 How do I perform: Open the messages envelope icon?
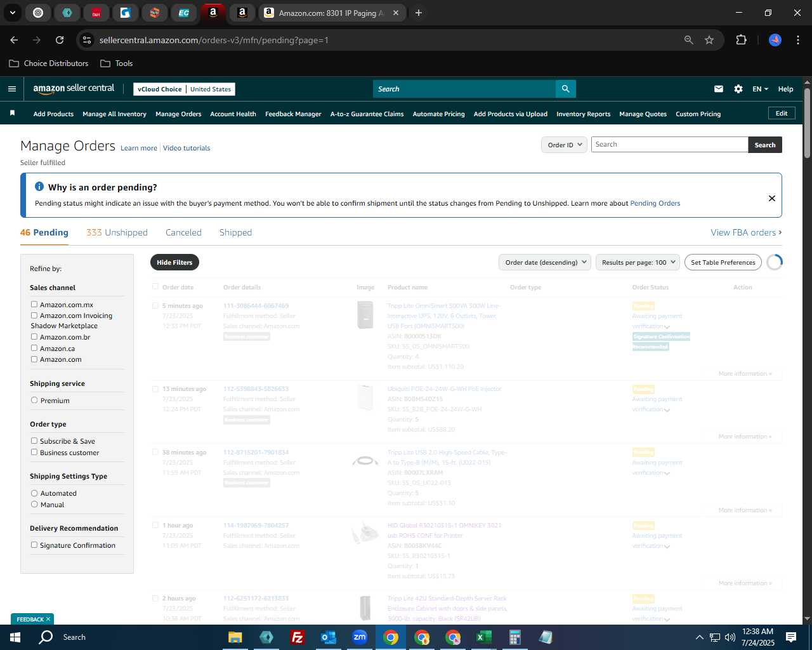(718, 89)
